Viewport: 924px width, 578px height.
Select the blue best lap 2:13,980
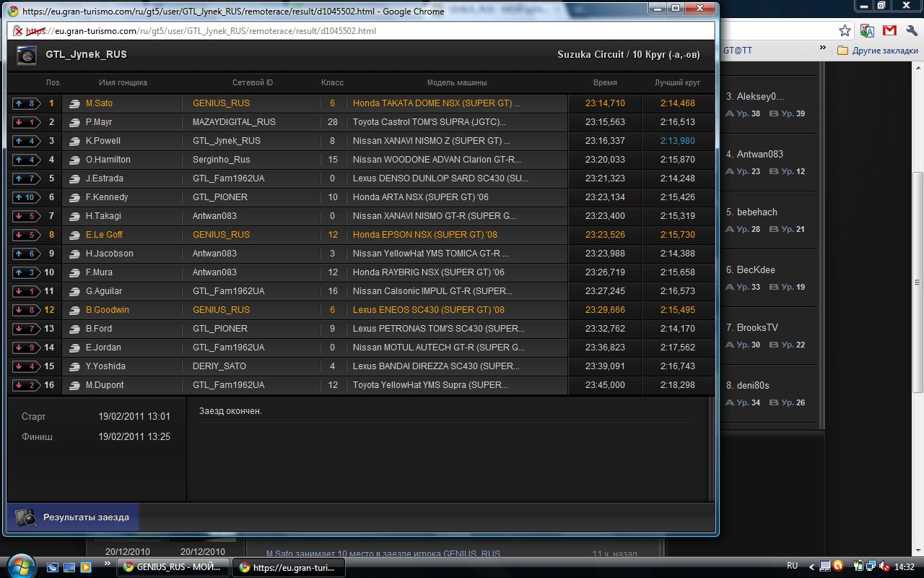(677, 141)
